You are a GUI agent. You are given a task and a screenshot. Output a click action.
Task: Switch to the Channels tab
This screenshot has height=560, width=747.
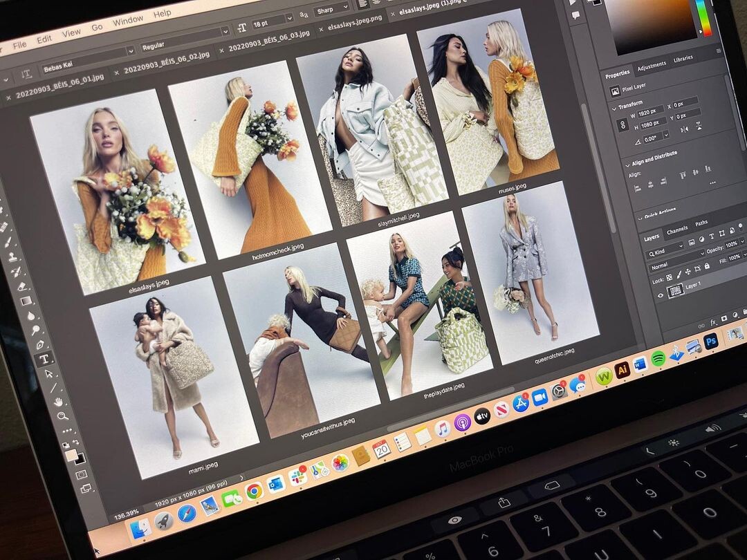676,230
